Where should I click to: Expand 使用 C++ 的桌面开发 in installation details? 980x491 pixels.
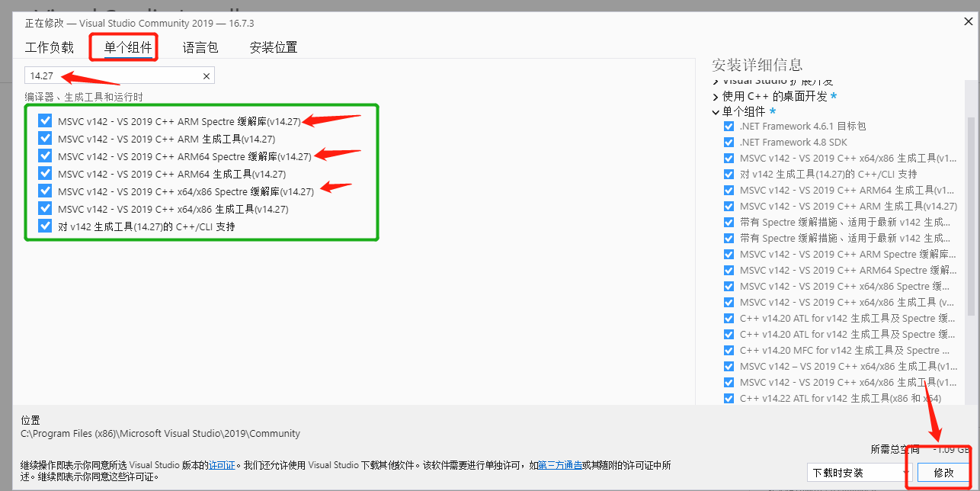[x=716, y=97]
